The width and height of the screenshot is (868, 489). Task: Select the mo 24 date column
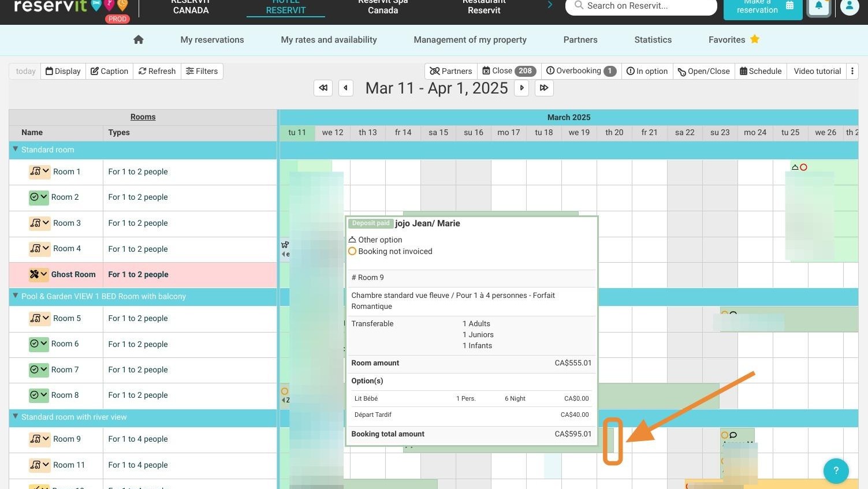pos(755,132)
